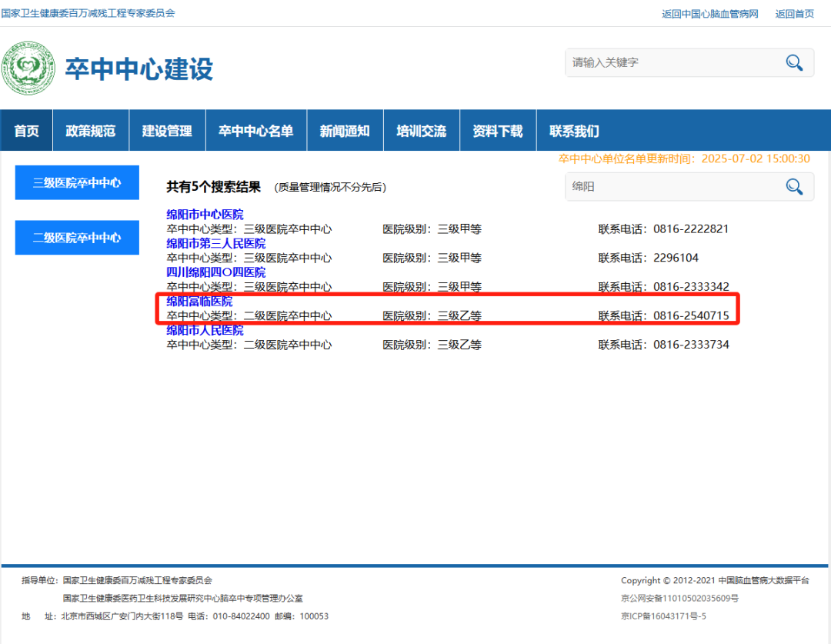This screenshot has width=831, height=644.
Task: Open the 培训交流 menu item
Action: coord(422,130)
